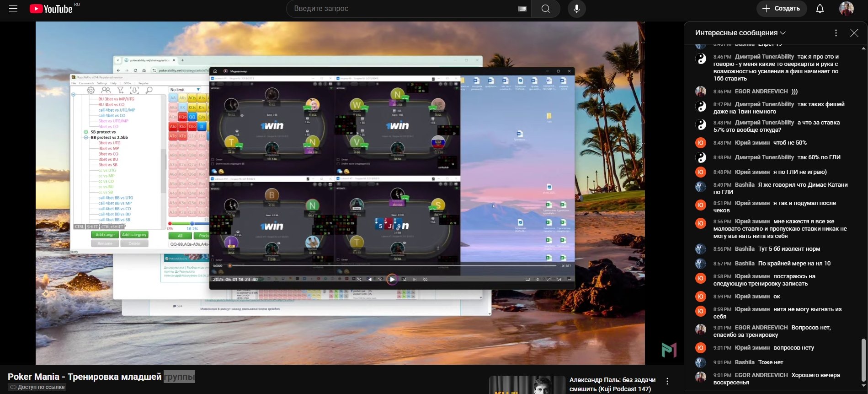Open new tab in pokerability browser window
The image size is (868, 394).
[182, 60]
